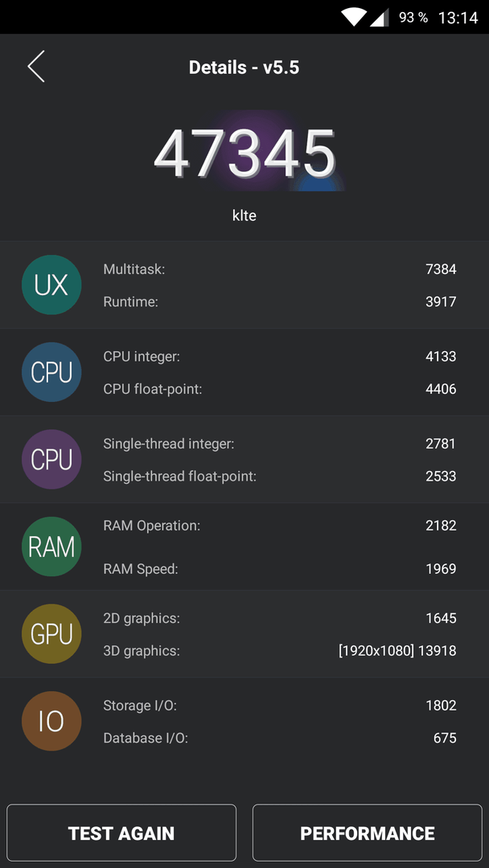Tap the cellular signal status icon
This screenshot has width=489, height=868.
point(379,17)
